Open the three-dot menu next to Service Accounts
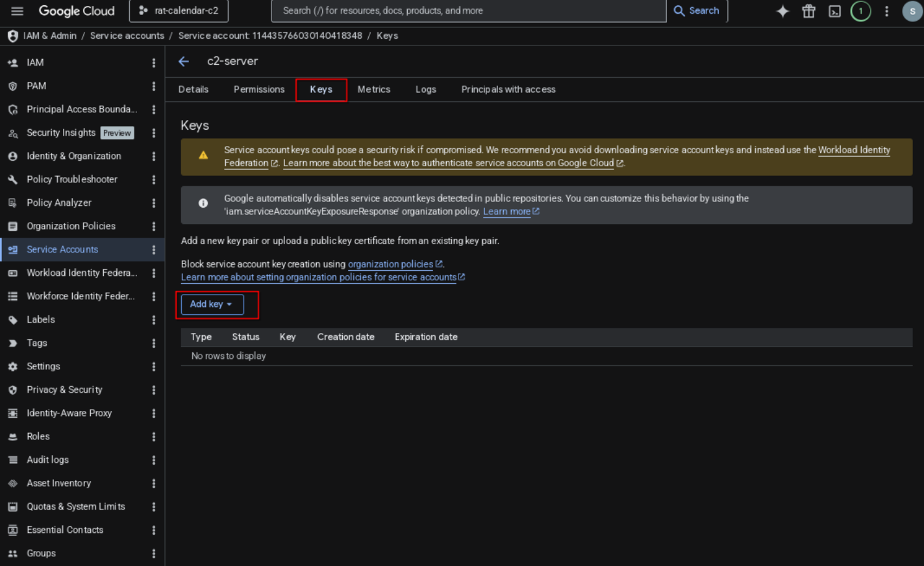The height and width of the screenshot is (566, 924). pyautogui.click(x=154, y=250)
